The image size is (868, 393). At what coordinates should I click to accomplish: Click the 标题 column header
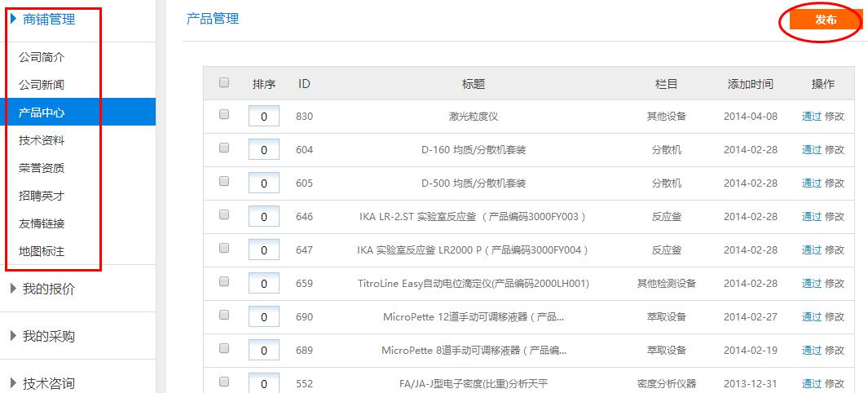coord(474,84)
